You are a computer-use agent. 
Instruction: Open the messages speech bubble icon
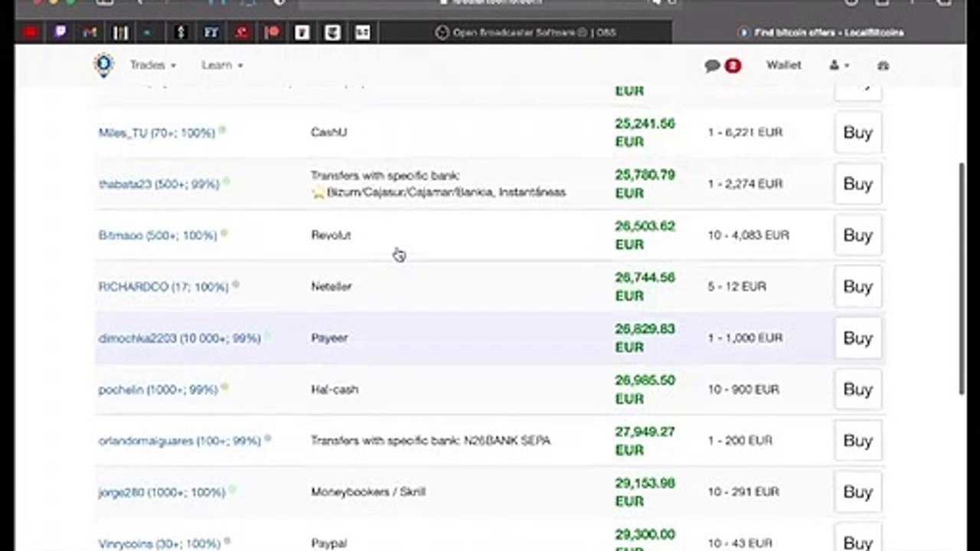pyautogui.click(x=713, y=66)
